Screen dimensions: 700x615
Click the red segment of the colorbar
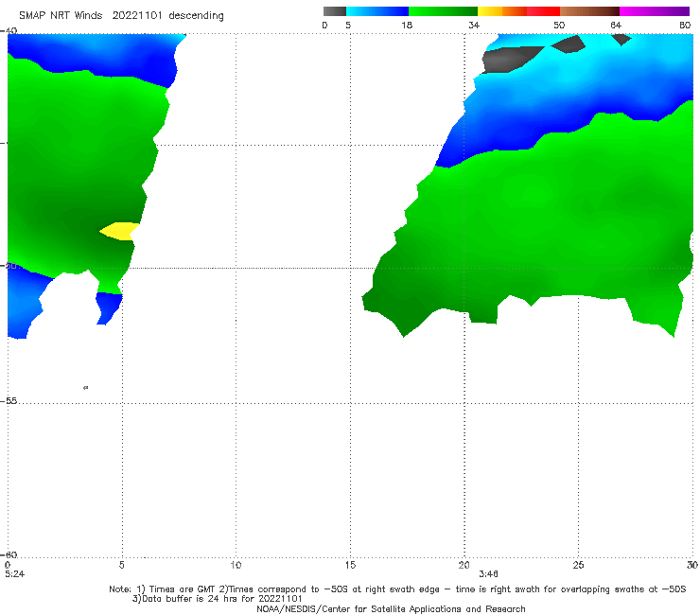point(543,11)
